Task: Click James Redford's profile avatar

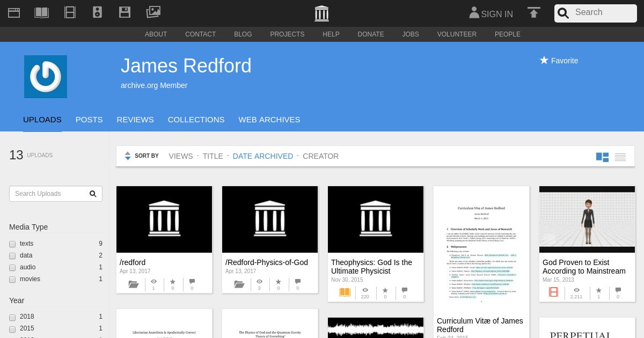Action: pos(46,77)
